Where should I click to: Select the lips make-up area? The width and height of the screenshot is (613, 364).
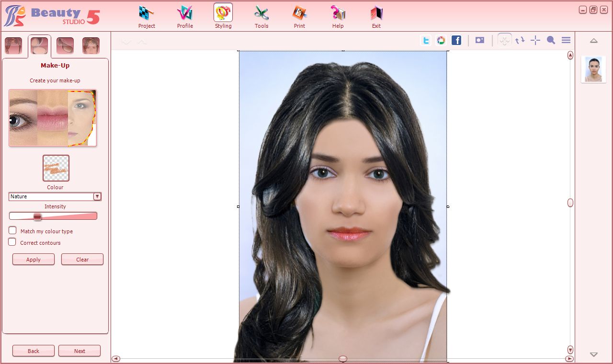tap(53, 118)
